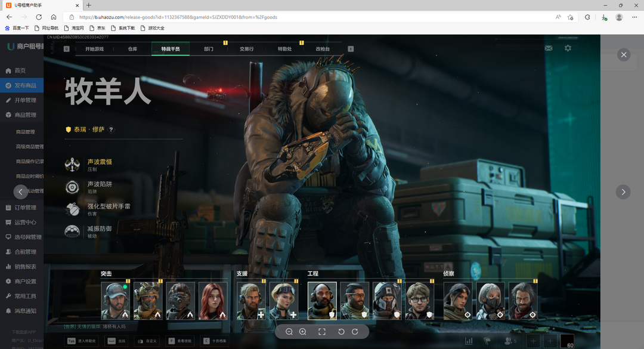Go to the previous preview image
Screen dimensions: 644x349
(x=20, y=192)
